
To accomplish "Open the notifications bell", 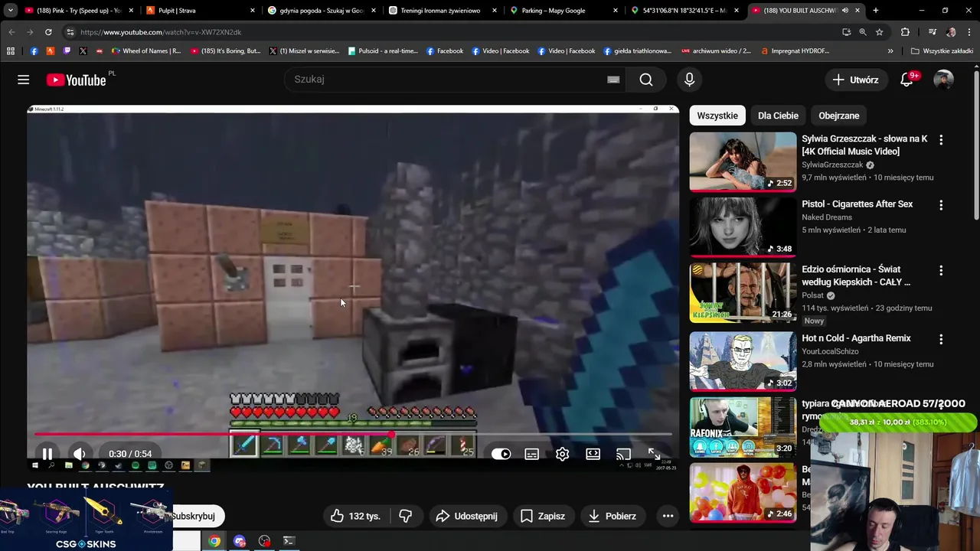I will (907, 80).
